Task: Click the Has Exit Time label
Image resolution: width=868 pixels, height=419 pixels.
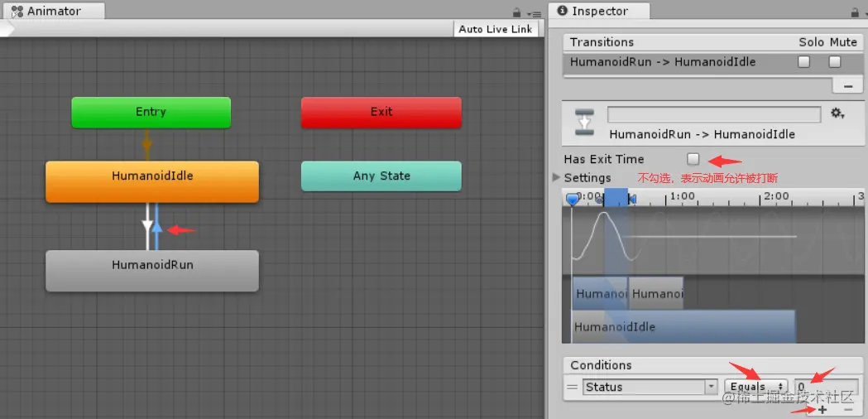Action: pyautogui.click(x=604, y=159)
